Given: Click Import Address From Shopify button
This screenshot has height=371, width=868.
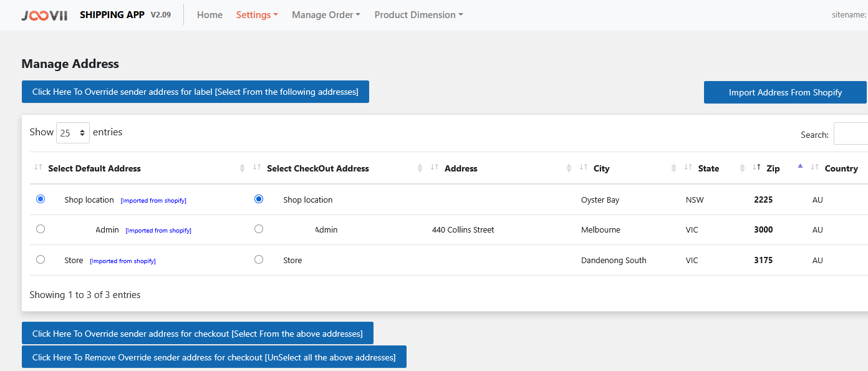Looking at the screenshot, I should click(785, 92).
